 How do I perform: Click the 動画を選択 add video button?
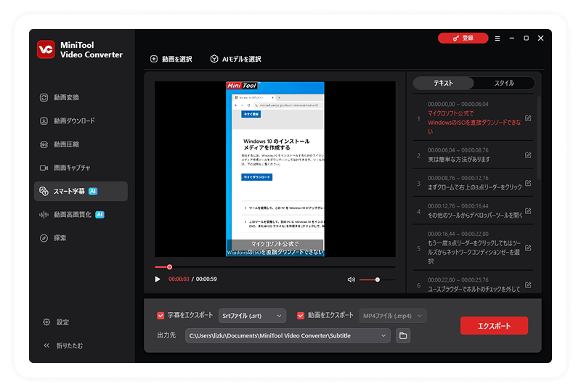[171, 59]
